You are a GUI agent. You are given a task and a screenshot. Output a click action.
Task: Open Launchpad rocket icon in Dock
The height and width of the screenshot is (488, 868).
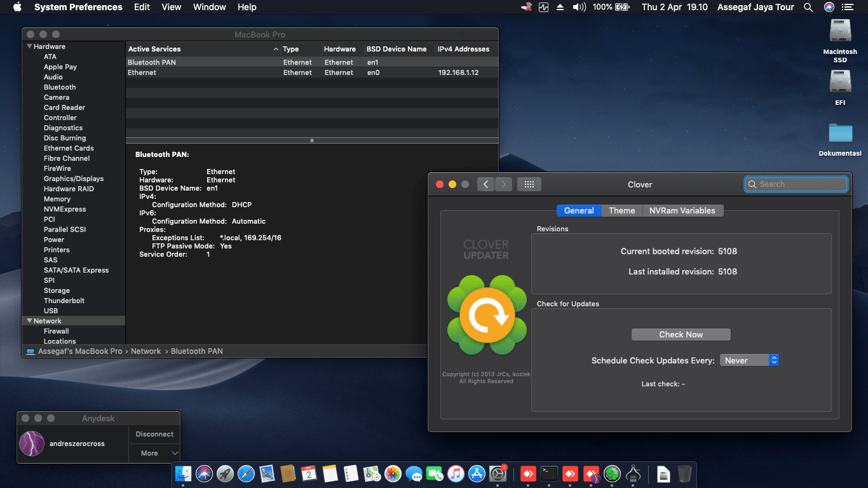pos(225,473)
